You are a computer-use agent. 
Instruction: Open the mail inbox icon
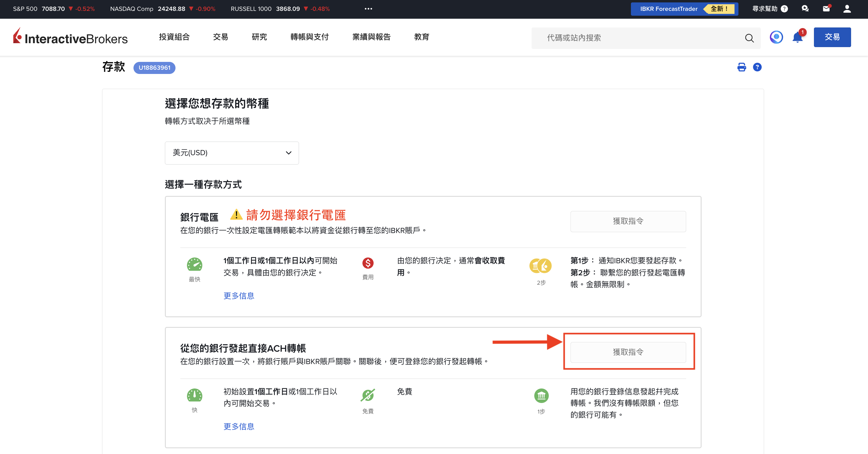coord(826,9)
